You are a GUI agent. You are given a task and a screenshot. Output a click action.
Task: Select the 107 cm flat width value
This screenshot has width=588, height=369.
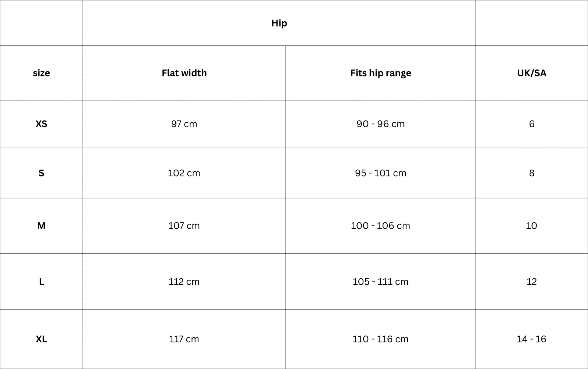point(184,226)
